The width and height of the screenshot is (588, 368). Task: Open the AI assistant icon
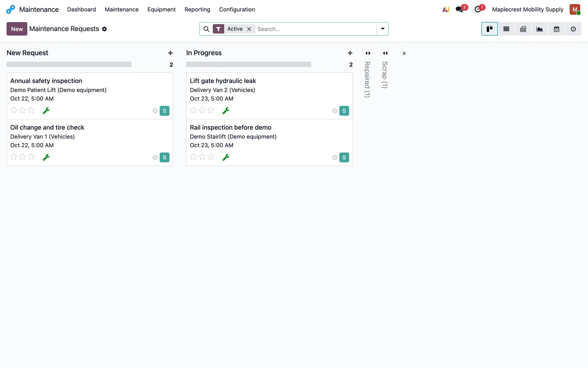(x=446, y=9)
